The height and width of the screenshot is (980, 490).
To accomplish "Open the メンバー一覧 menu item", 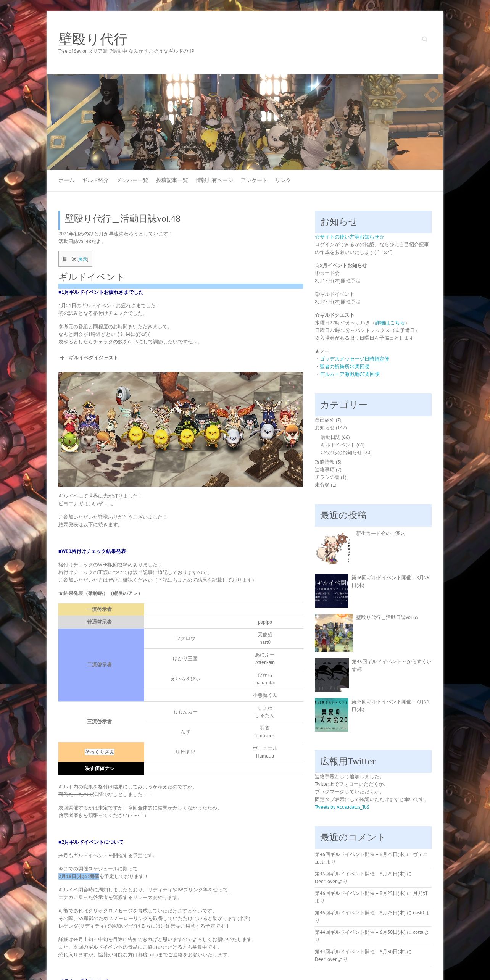I will pos(132,180).
